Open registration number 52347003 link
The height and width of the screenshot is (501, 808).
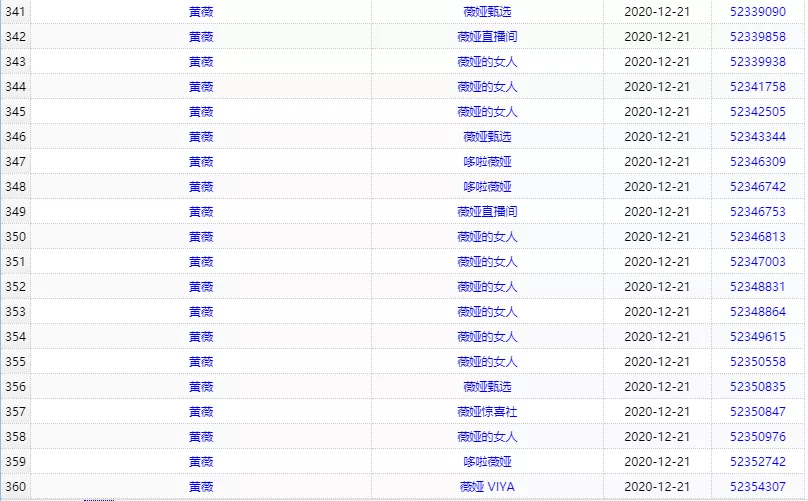tap(758, 262)
